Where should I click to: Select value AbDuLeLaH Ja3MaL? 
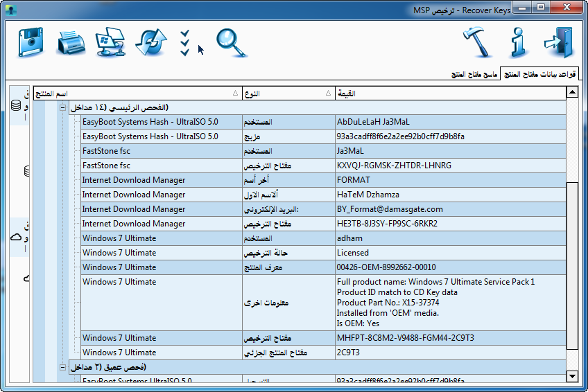(x=451, y=122)
